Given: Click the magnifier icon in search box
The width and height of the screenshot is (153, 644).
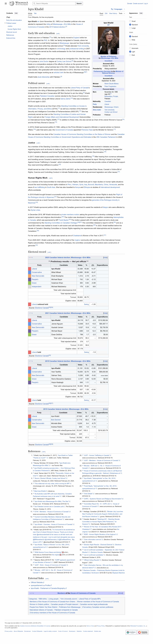Looking at the screenshot, I should [35, 4].
